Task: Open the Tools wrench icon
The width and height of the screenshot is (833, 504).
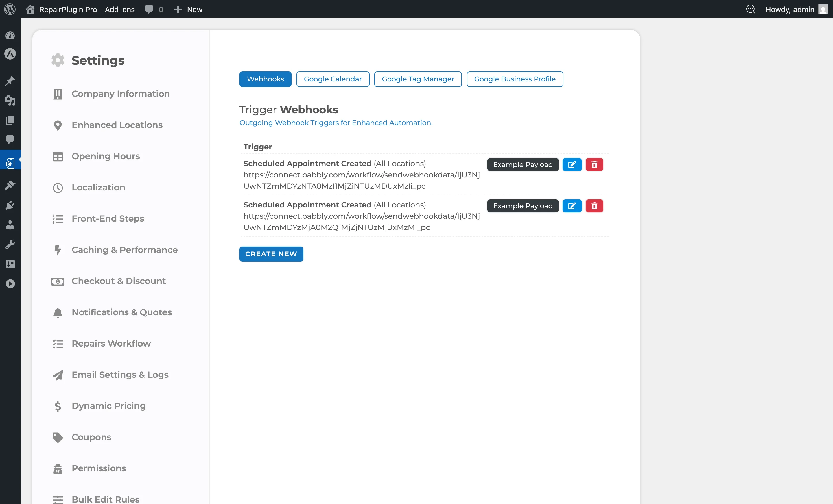Action: pyautogui.click(x=10, y=244)
